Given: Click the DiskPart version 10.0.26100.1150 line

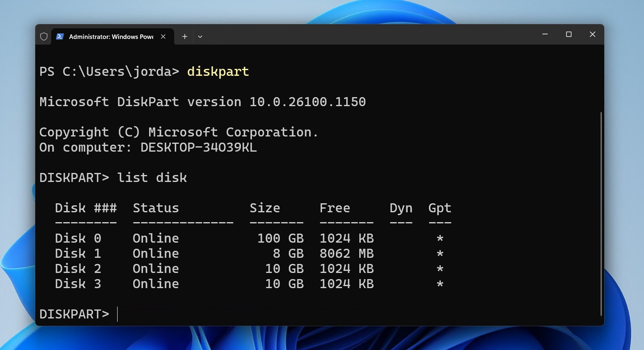Looking at the screenshot, I should [x=202, y=102].
